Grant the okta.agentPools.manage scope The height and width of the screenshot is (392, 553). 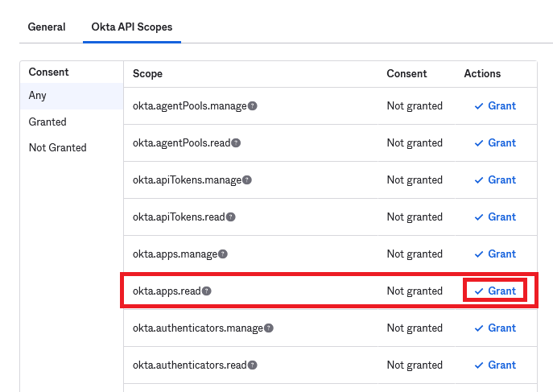(x=495, y=106)
